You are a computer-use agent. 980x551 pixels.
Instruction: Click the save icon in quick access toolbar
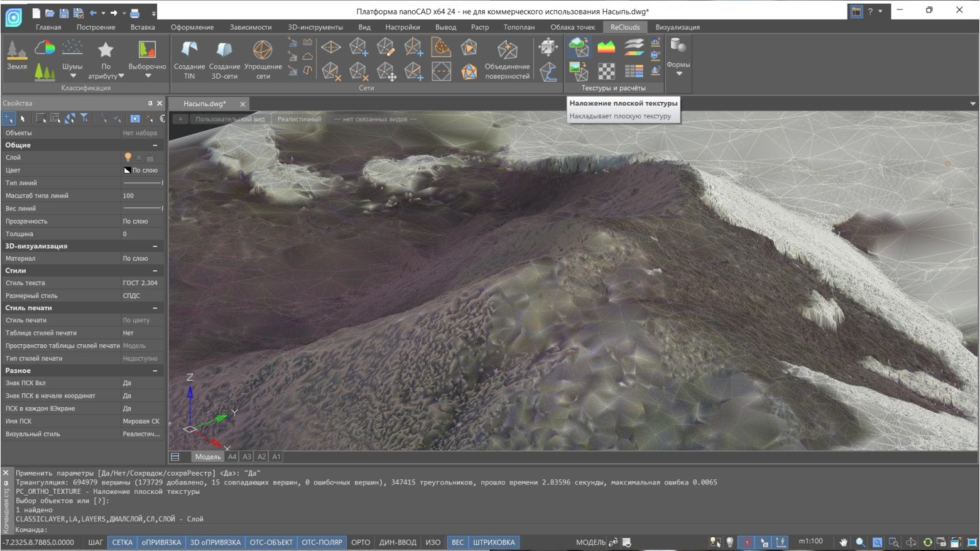click(64, 13)
